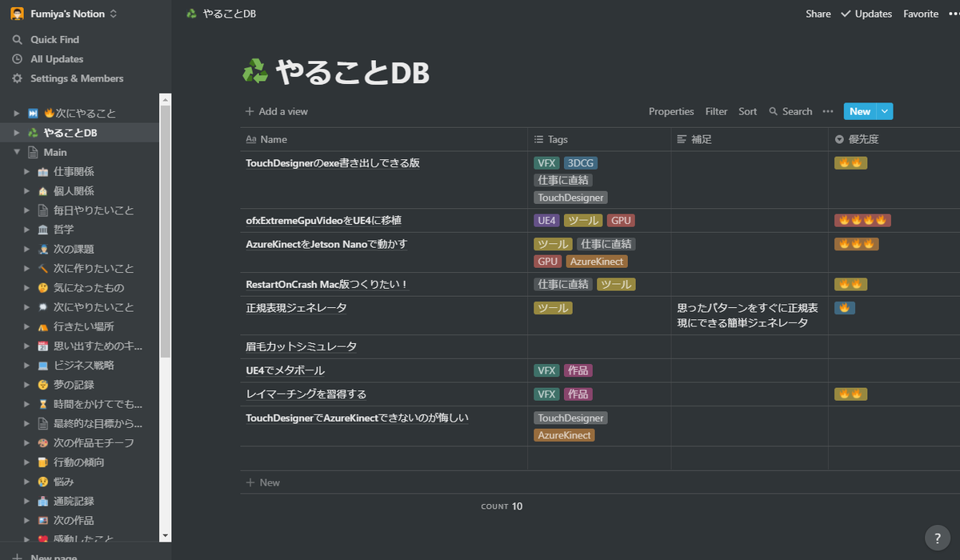Image resolution: width=960 pixels, height=560 pixels.
Task: Expand the 個人関係 sidebar toggle
Action: 26,191
